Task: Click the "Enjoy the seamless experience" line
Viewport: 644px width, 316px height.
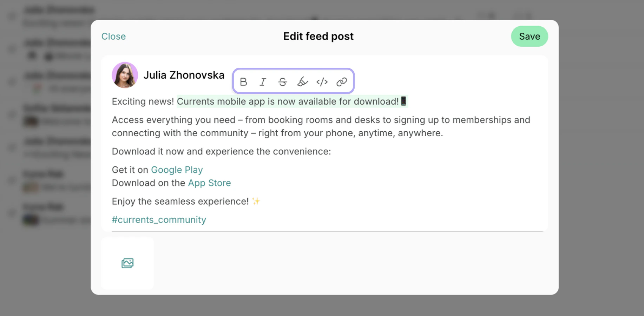Action: pyautogui.click(x=180, y=202)
